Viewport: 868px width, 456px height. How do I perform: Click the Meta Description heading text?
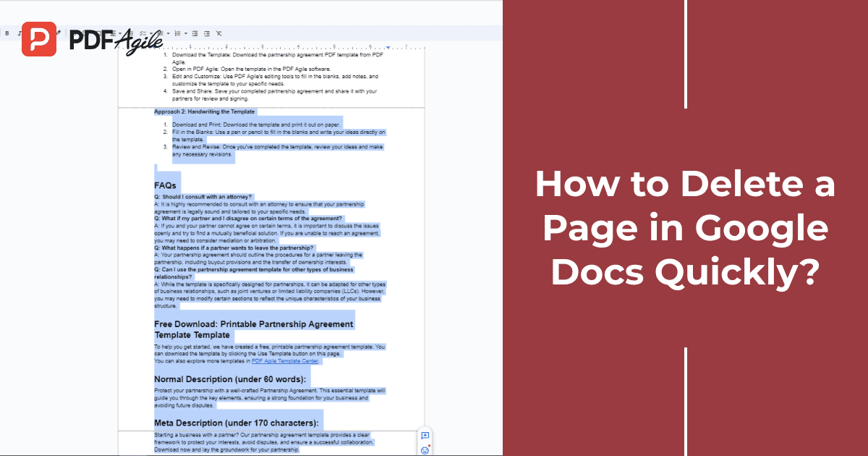[x=236, y=422]
